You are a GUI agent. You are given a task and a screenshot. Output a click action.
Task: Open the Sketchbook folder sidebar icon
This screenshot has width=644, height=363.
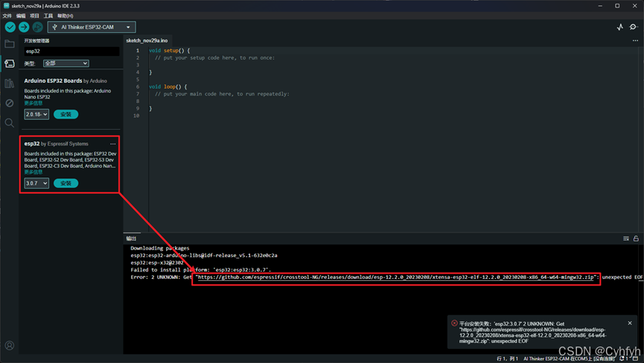point(10,44)
